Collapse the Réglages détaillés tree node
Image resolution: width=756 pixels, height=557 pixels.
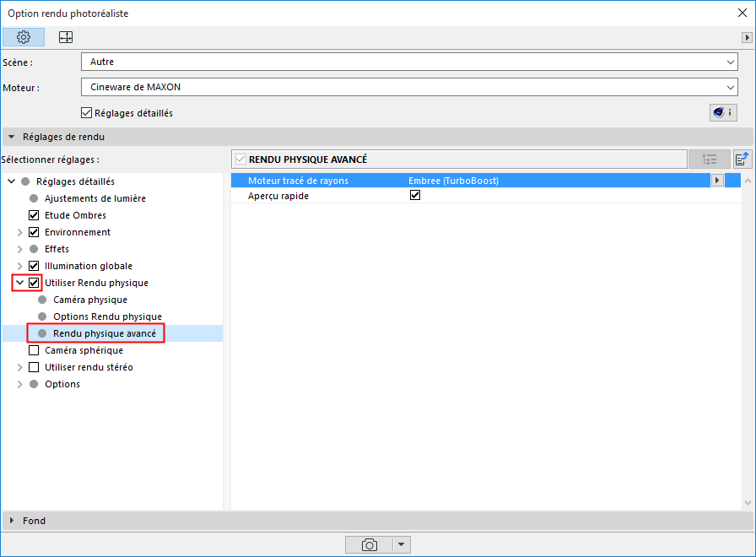pos(12,181)
